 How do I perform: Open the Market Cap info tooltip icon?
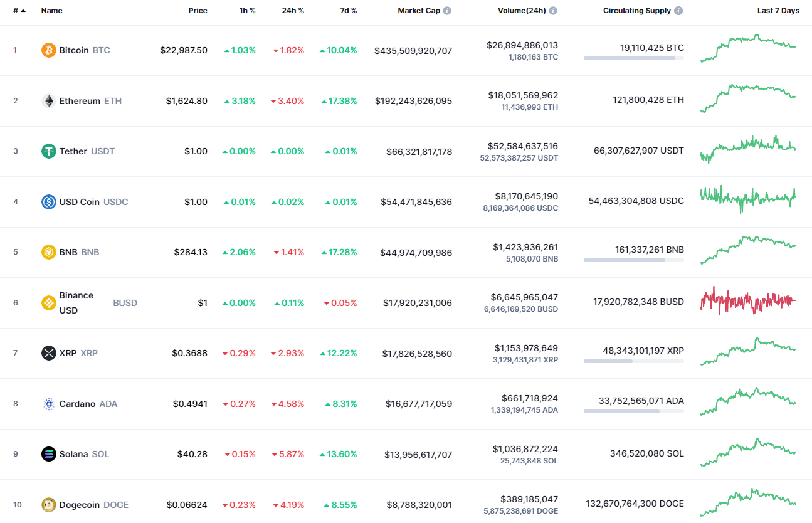(446, 11)
